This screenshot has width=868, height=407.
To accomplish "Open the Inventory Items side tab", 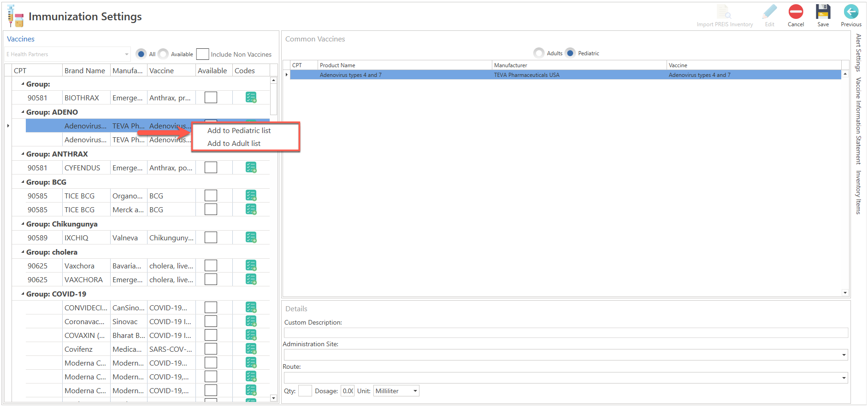I will [858, 192].
